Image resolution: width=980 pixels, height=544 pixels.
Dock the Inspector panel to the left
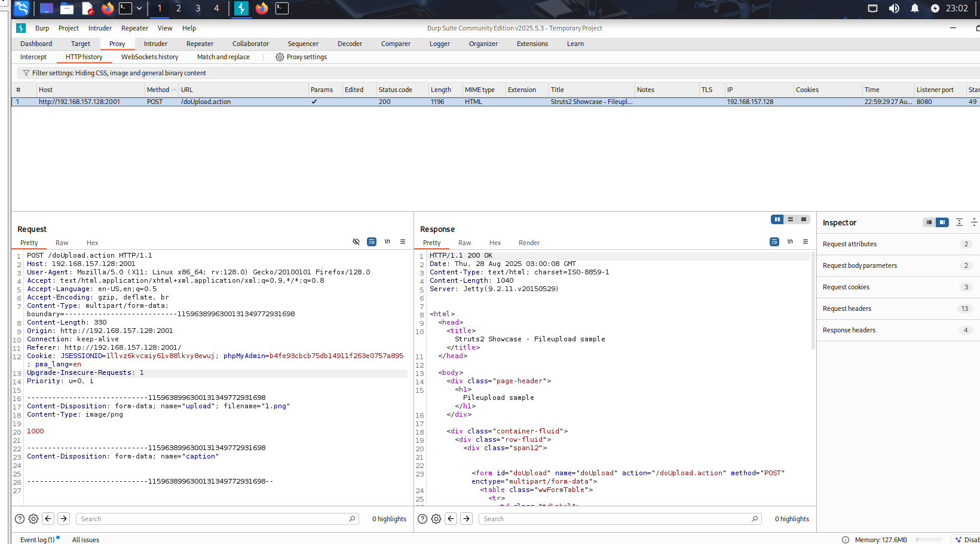929,222
